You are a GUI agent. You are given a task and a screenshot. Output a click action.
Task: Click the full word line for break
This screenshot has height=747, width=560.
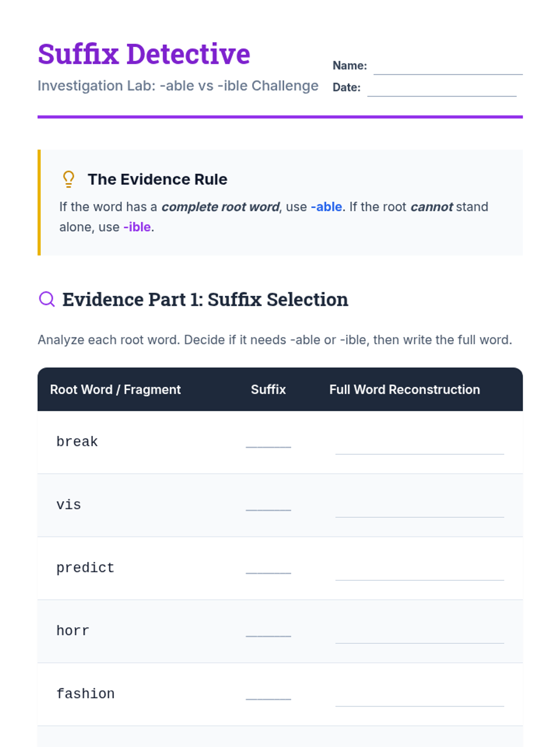[x=419, y=447]
